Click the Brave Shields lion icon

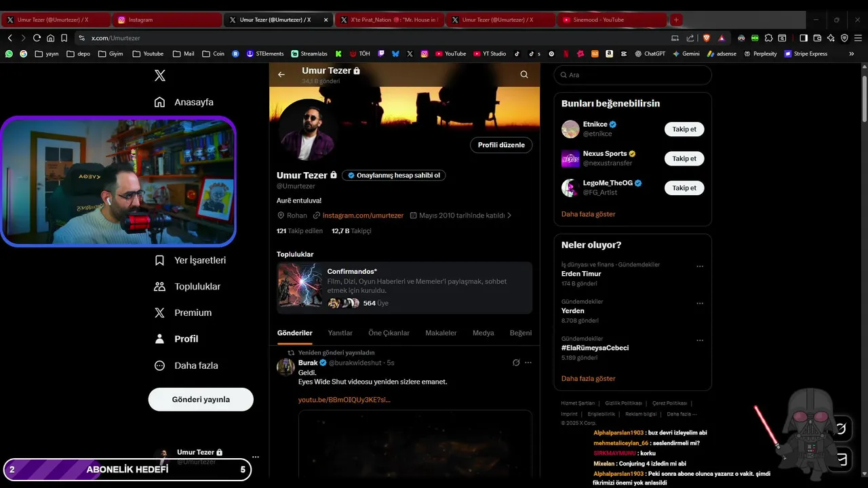coord(705,38)
